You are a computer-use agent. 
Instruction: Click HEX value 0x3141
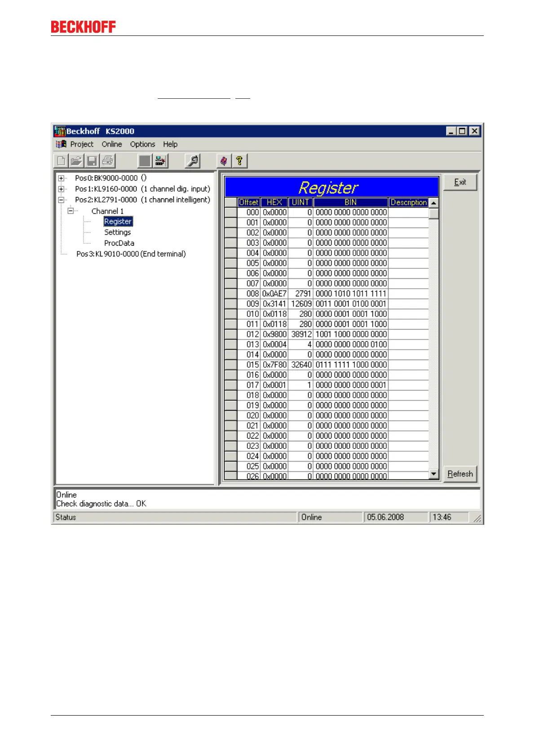click(274, 304)
